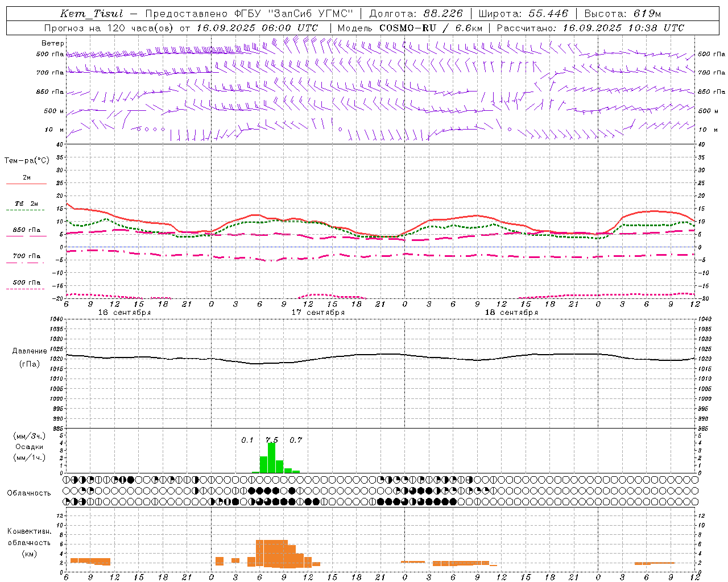
Task: Click the '10 м' wind level label at left
Action: coord(55,130)
